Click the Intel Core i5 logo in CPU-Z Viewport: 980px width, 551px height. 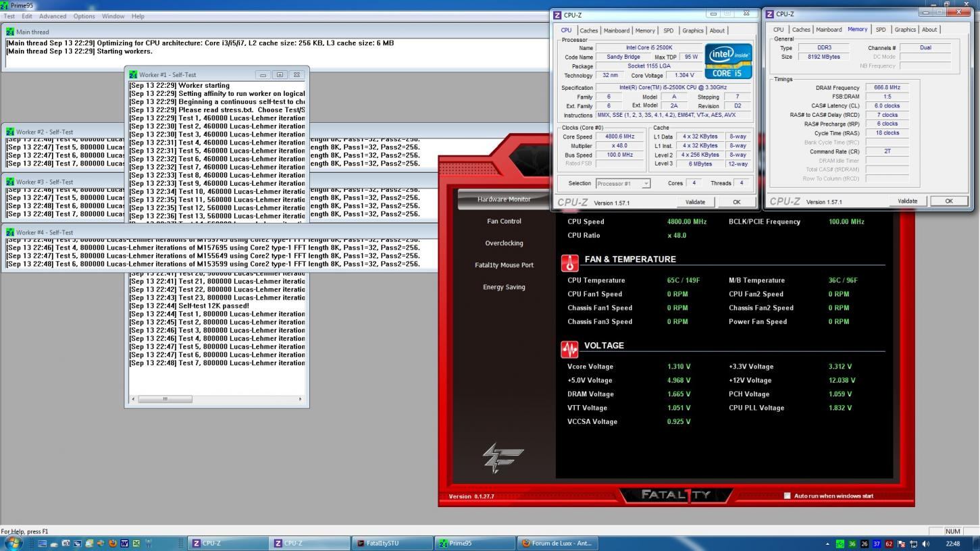727,61
